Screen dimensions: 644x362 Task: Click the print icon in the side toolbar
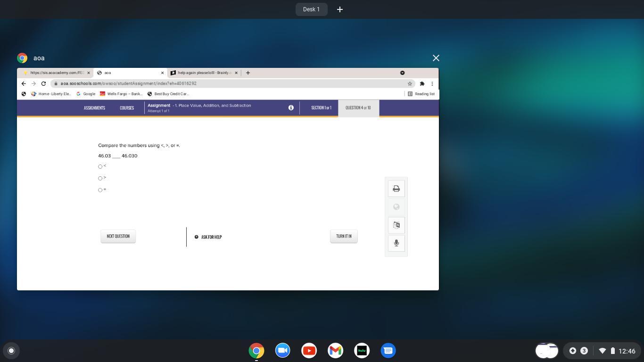(396, 189)
